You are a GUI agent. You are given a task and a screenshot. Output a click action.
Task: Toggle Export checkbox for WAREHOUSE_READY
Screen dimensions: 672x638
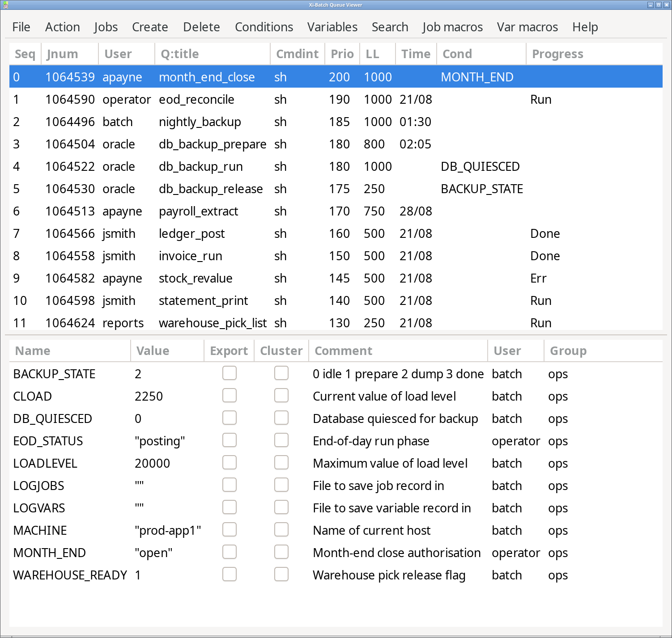coord(230,574)
